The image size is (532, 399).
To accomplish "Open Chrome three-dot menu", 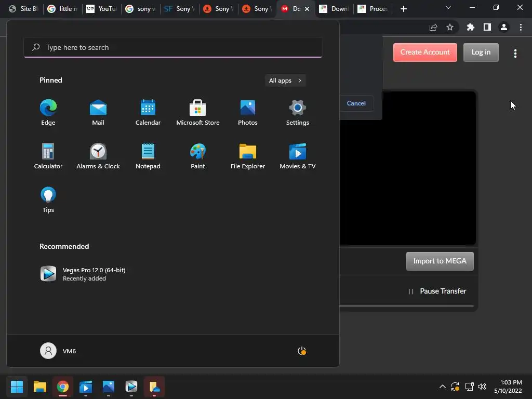I will (x=521, y=27).
